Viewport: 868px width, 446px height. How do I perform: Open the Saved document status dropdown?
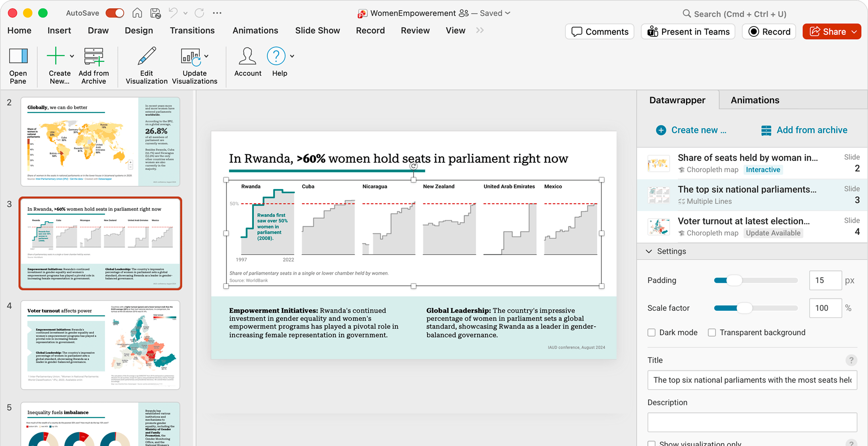click(x=508, y=13)
